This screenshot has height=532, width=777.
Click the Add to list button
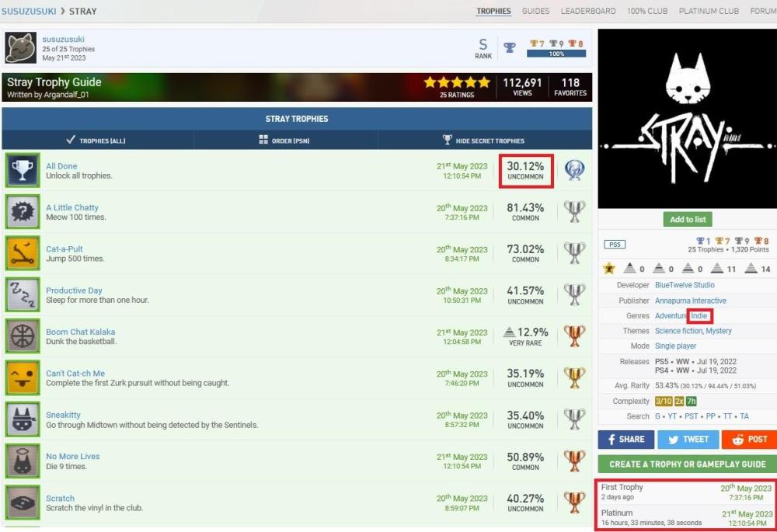click(688, 220)
